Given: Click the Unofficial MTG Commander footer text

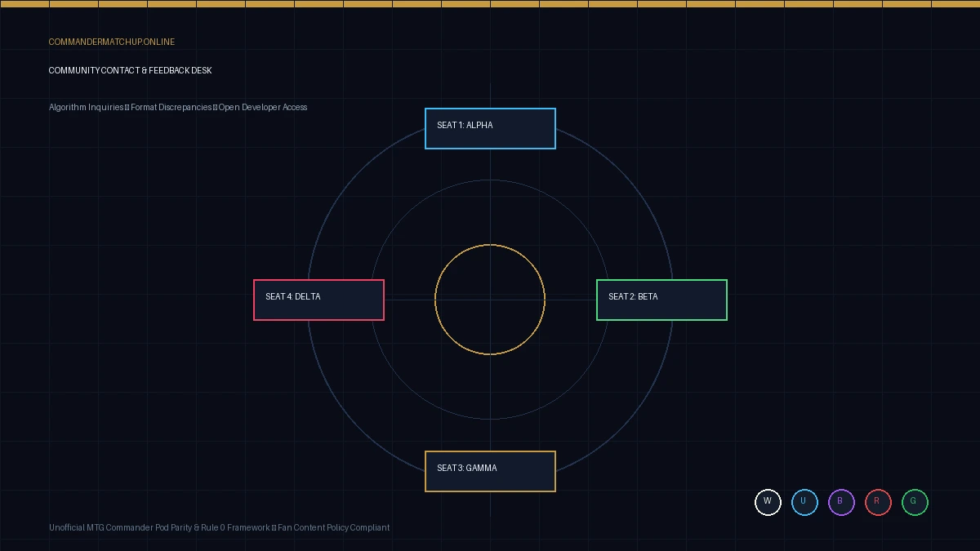Looking at the screenshot, I should click(219, 528).
